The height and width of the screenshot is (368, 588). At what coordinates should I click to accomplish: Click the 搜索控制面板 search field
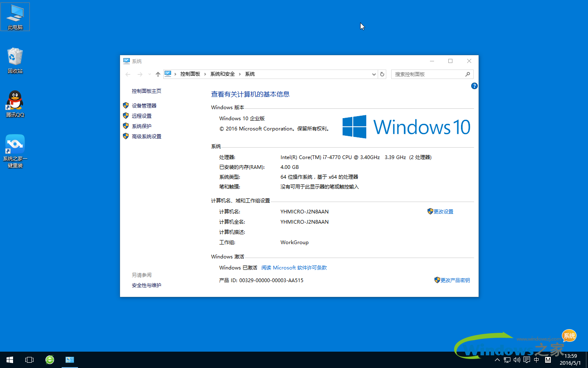point(428,74)
